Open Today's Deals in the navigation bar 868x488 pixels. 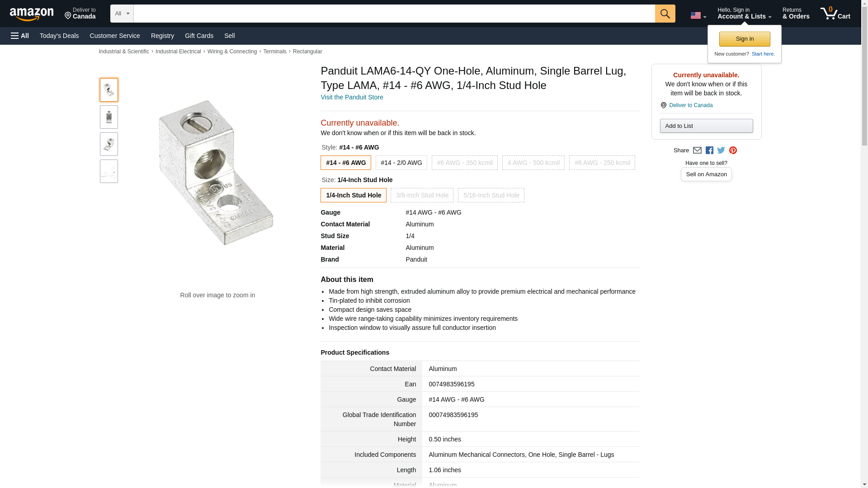tap(59, 36)
